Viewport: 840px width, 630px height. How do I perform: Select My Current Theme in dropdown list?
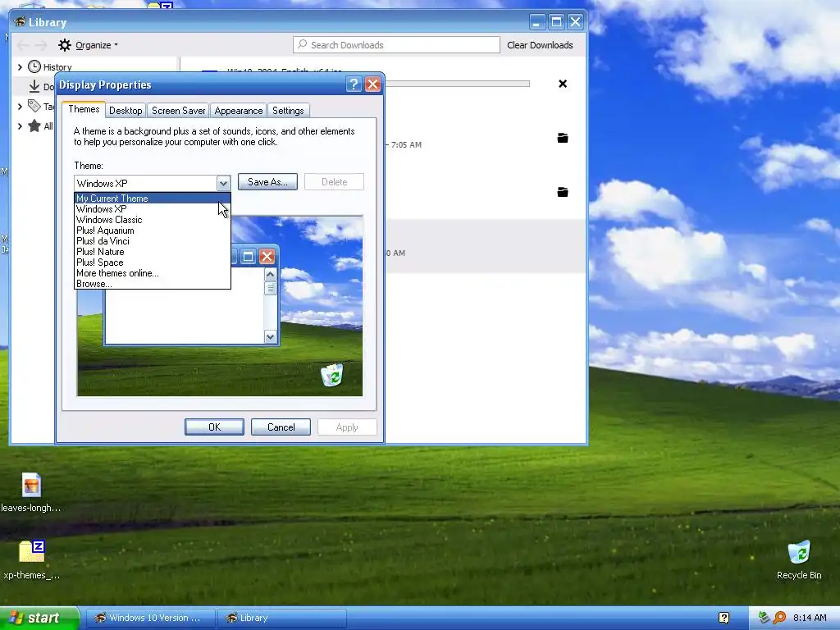[152, 199]
